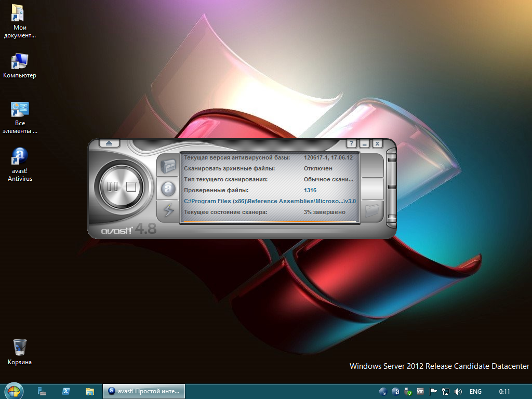The height and width of the screenshot is (399, 532).
Task: Launch PowerShell from the taskbar
Action: click(66, 392)
